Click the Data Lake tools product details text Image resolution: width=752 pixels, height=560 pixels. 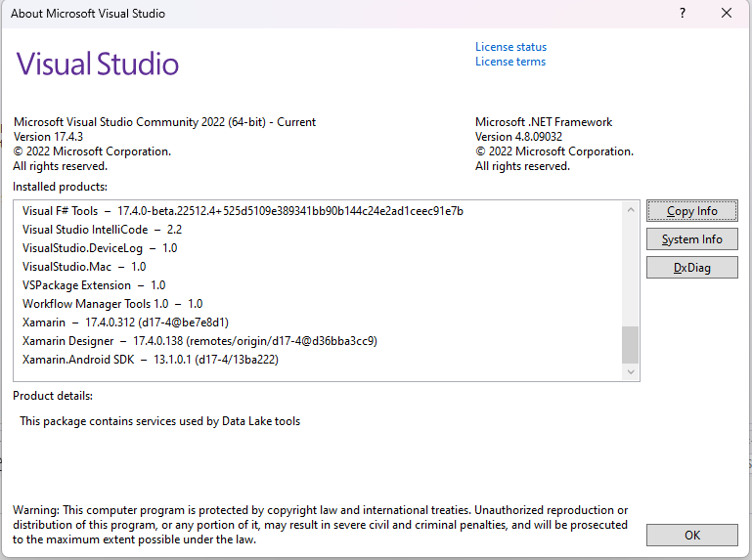click(x=160, y=421)
